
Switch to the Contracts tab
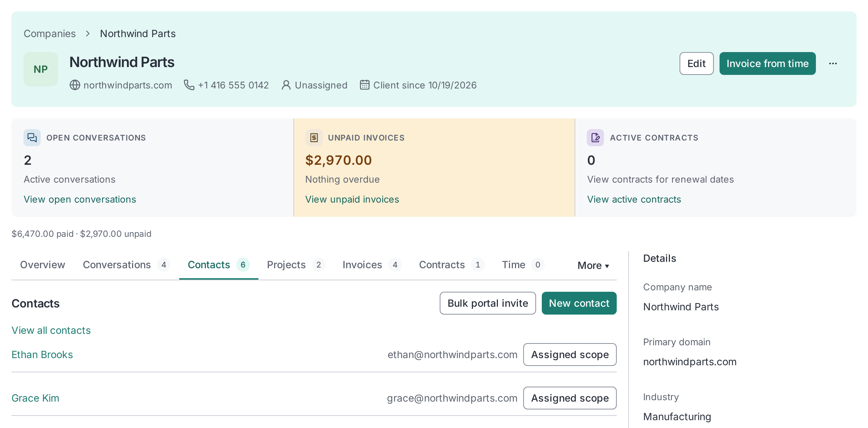pos(452,265)
